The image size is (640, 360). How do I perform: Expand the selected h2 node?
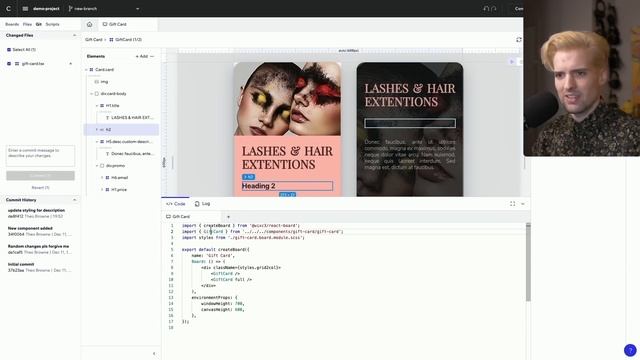[x=97, y=130]
